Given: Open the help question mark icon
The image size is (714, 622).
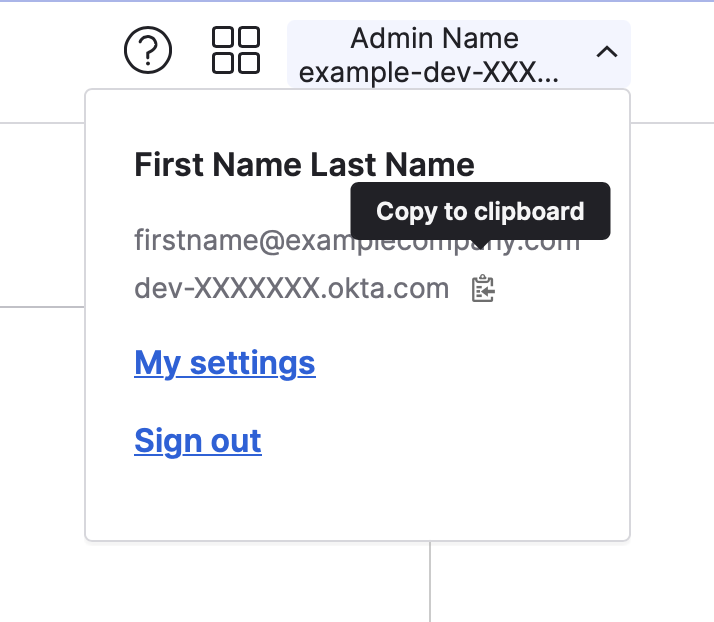Looking at the screenshot, I should click(148, 50).
